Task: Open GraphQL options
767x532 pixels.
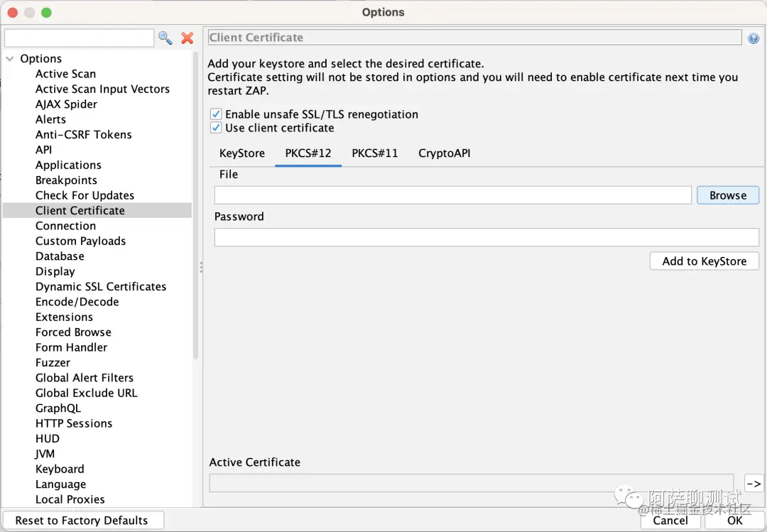Action: click(x=58, y=408)
